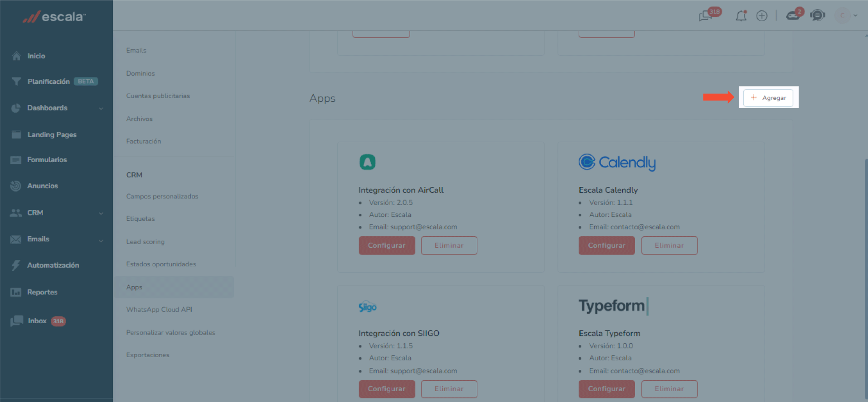The image size is (868, 402).
Task: Click the Anuncios target icon
Action: pos(16,186)
